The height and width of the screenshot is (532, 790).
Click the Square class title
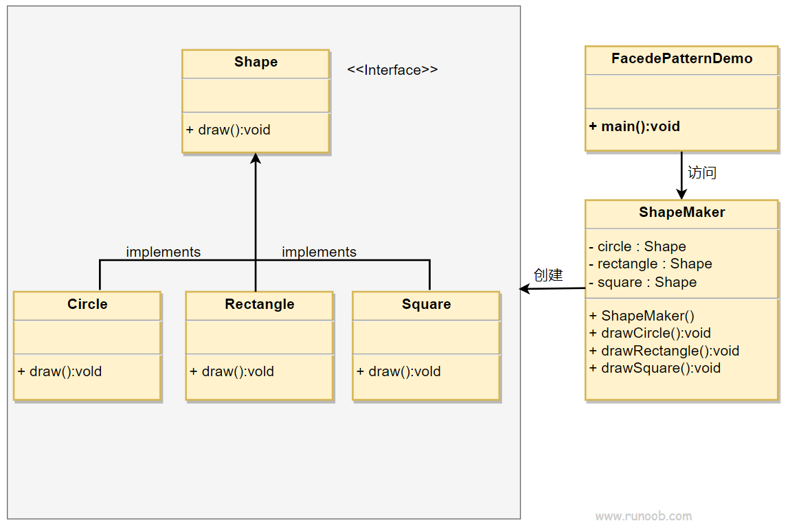pos(426,304)
